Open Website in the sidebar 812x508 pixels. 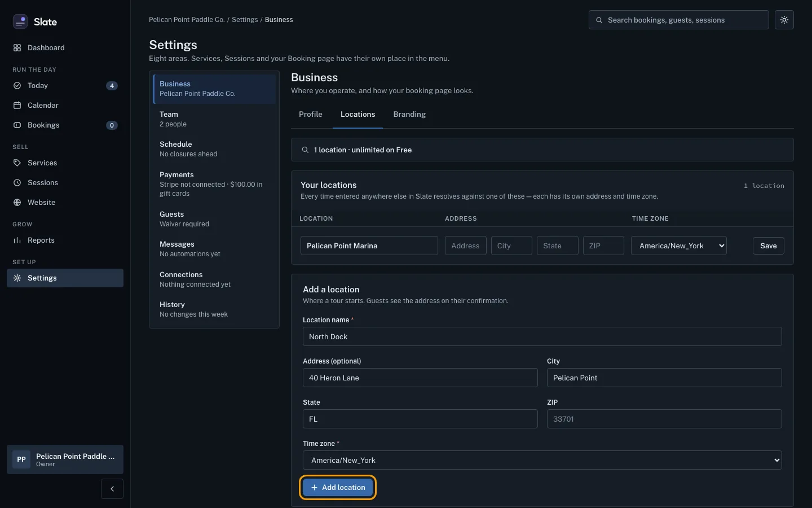tap(65, 203)
